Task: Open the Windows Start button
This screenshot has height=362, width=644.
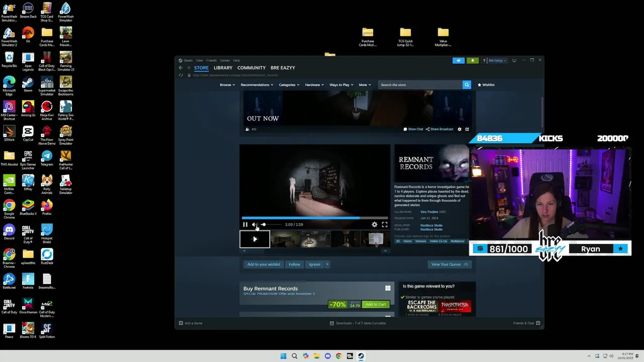Action: pyautogui.click(x=283, y=356)
